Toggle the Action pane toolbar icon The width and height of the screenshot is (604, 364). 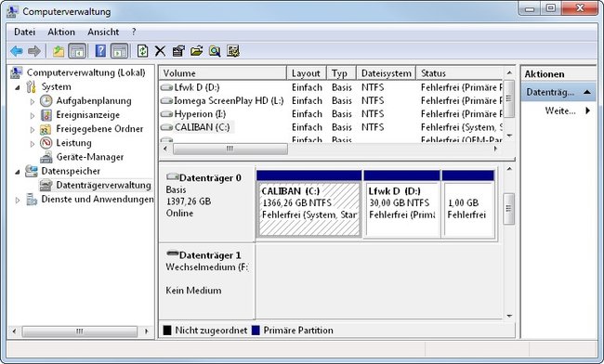(120, 51)
